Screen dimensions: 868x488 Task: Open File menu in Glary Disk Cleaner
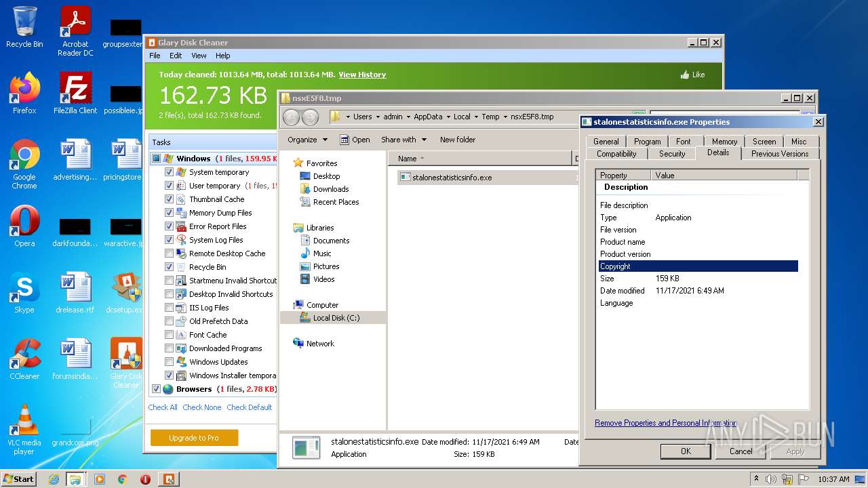(155, 56)
